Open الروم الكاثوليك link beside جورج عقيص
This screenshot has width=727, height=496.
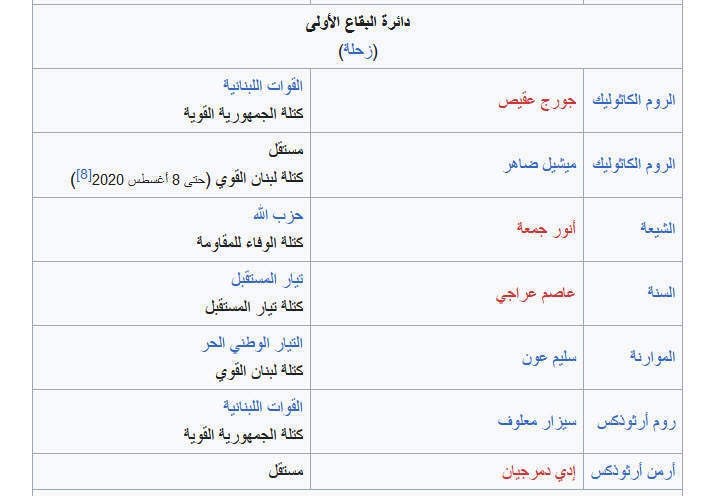pos(633,100)
